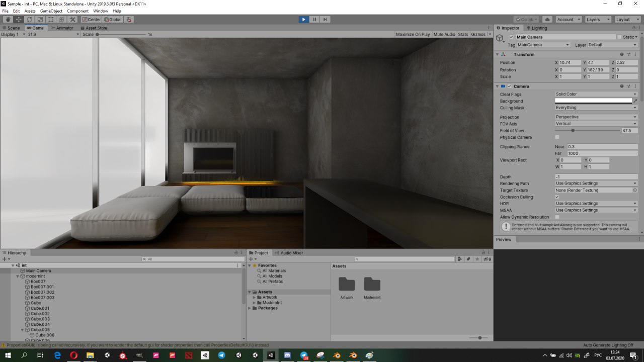Image resolution: width=644 pixels, height=362 pixels.
Task: Open the Layers dropdown in toolbar
Action: [x=598, y=20]
